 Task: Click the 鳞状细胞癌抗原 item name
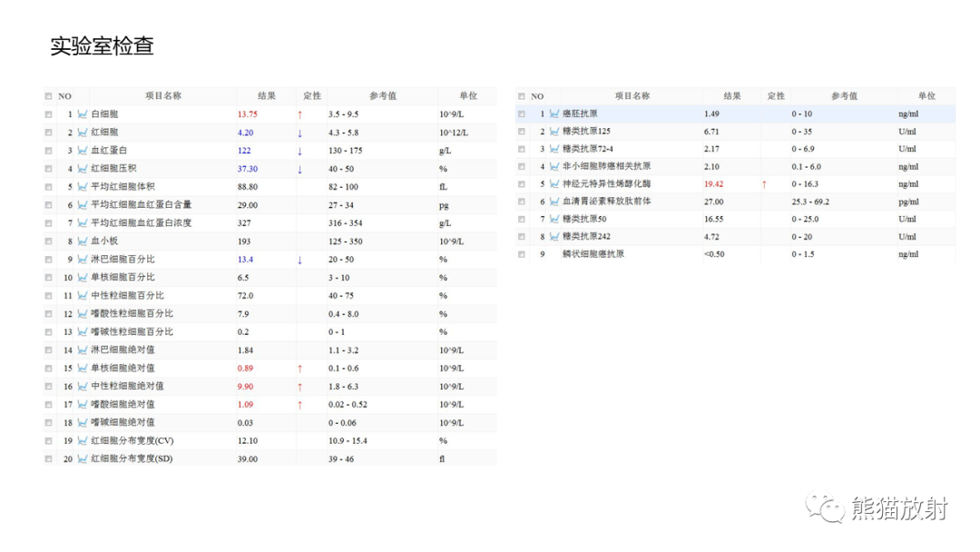point(593,254)
